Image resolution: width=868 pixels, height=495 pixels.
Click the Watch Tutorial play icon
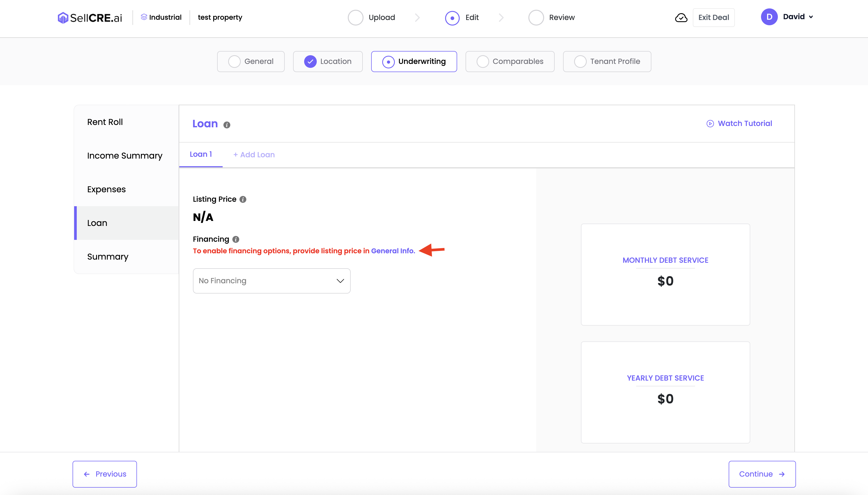tap(710, 123)
